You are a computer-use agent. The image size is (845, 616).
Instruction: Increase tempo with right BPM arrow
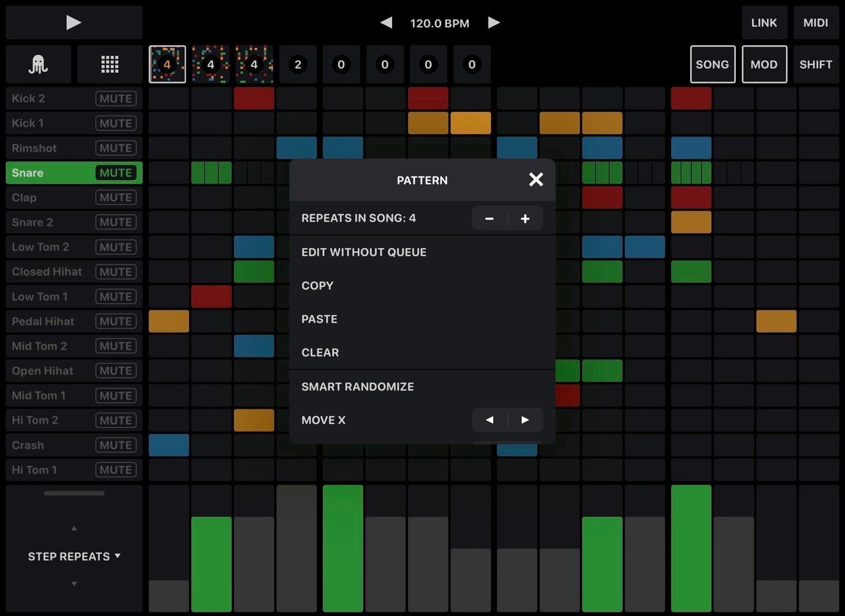click(494, 23)
